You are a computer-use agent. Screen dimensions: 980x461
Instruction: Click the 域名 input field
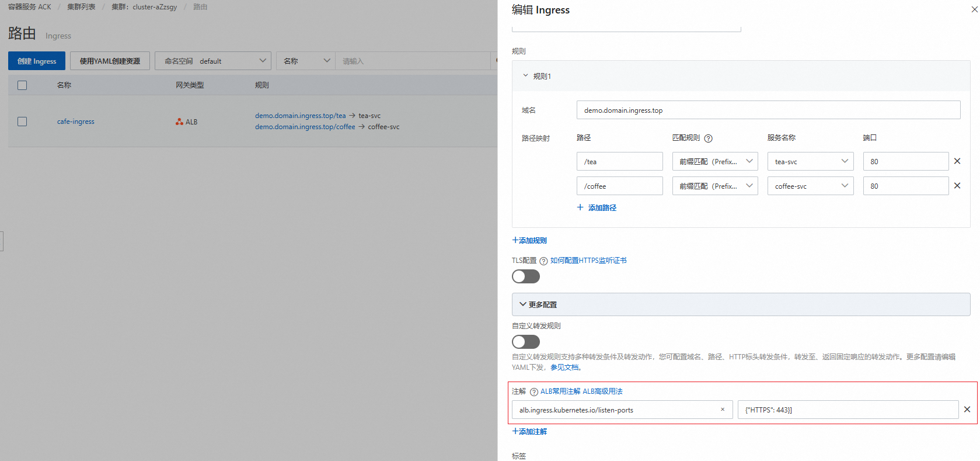tap(768, 110)
